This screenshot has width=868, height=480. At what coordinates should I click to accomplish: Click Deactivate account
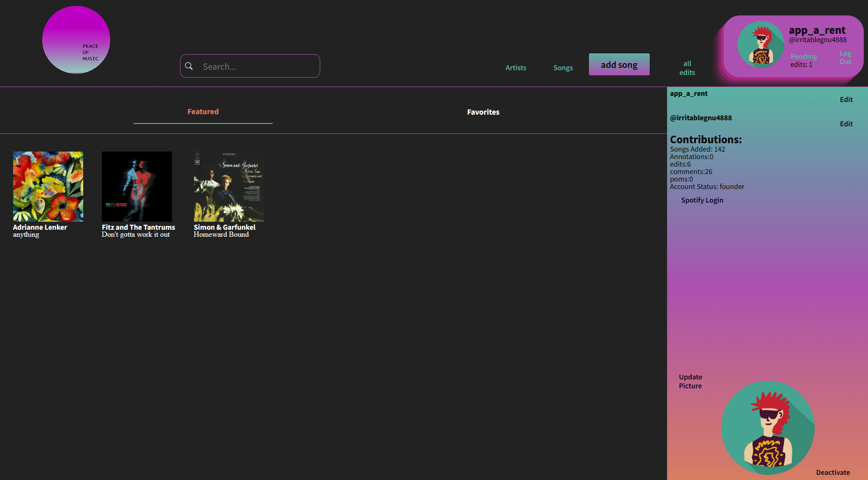tap(833, 473)
